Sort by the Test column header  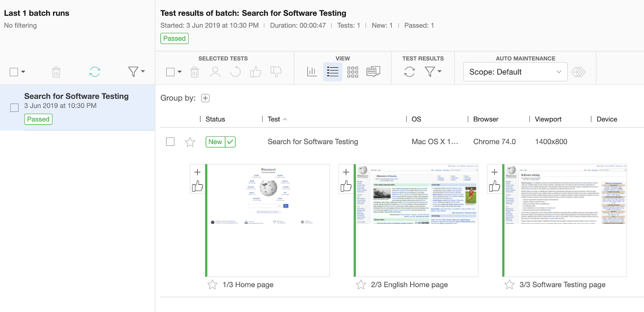click(x=274, y=119)
